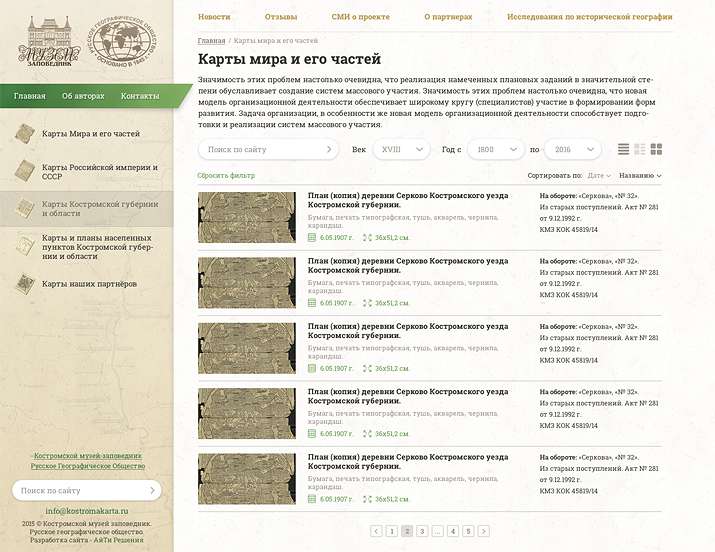715x552 pixels.
Task: Click Сбросить фильтр link
Action: (x=226, y=175)
